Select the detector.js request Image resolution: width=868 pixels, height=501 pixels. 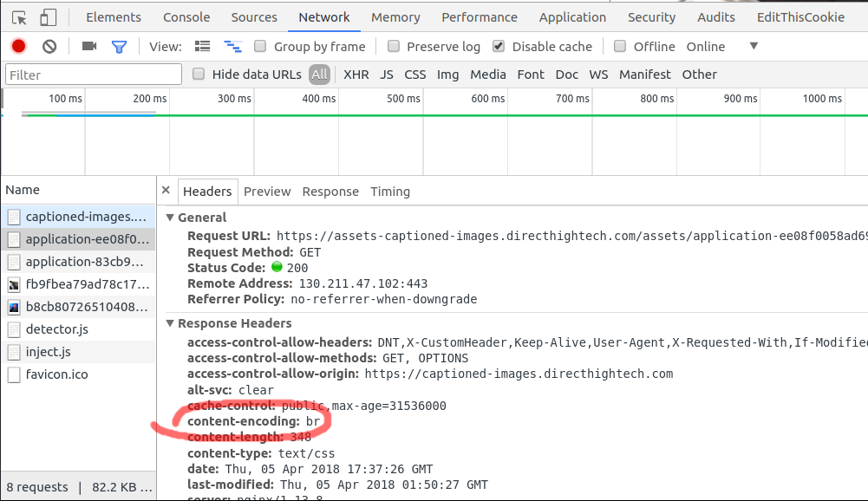[56, 329]
